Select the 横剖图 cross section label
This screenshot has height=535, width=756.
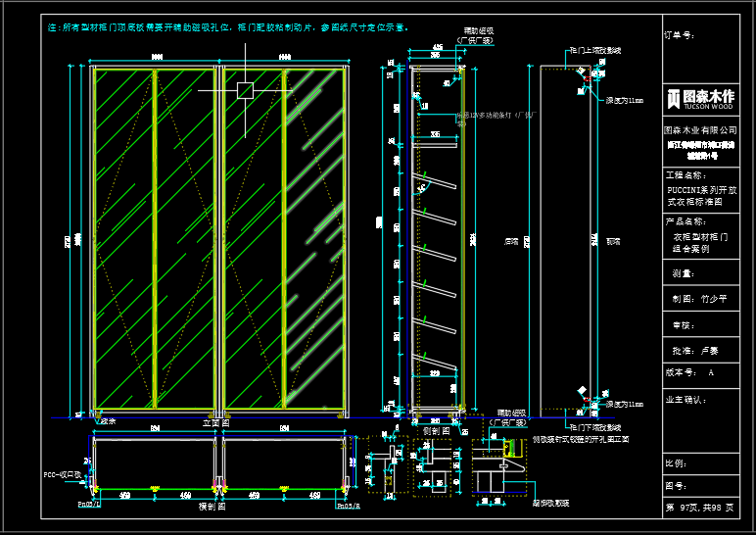(x=214, y=507)
